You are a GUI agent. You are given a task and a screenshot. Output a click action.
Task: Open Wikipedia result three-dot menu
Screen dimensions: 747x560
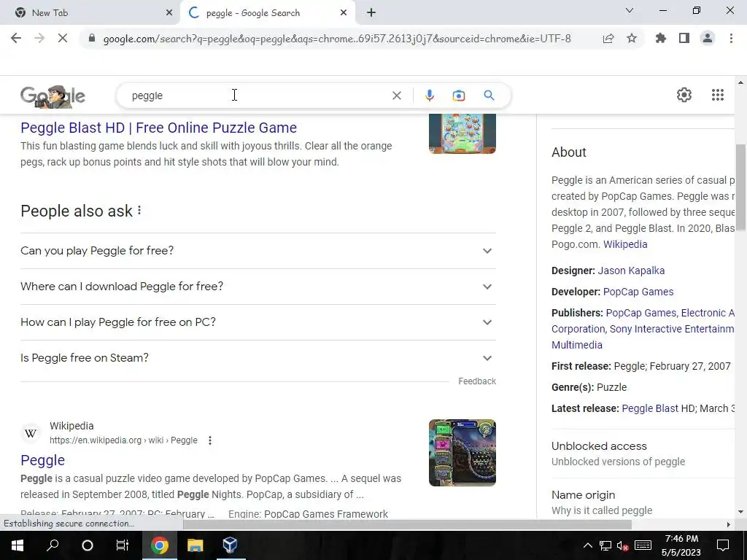pyautogui.click(x=209, y=440)
